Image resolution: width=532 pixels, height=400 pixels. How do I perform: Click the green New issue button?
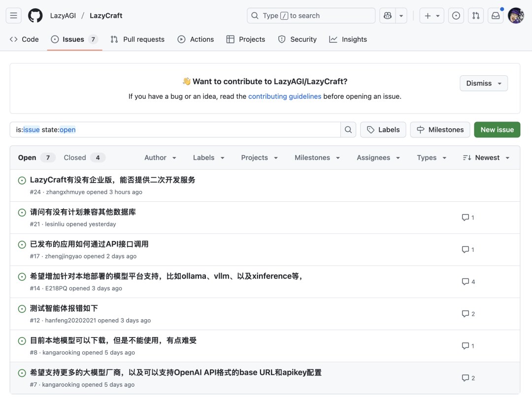coord(497,130)
